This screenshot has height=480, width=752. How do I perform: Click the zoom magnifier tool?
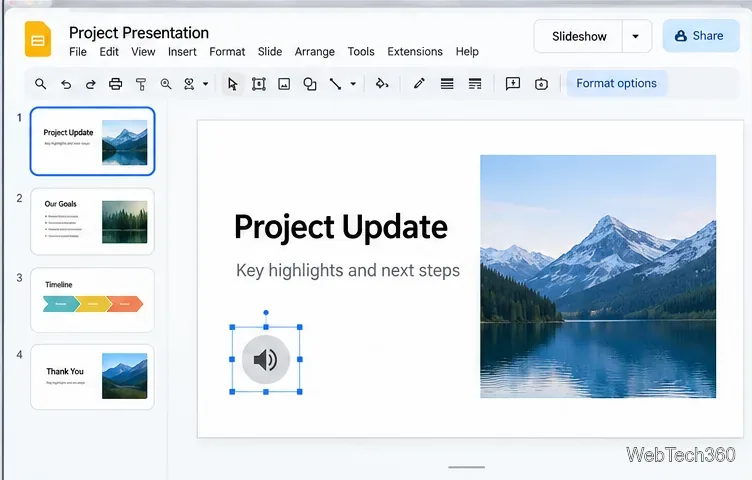click(x=166, y=84)
